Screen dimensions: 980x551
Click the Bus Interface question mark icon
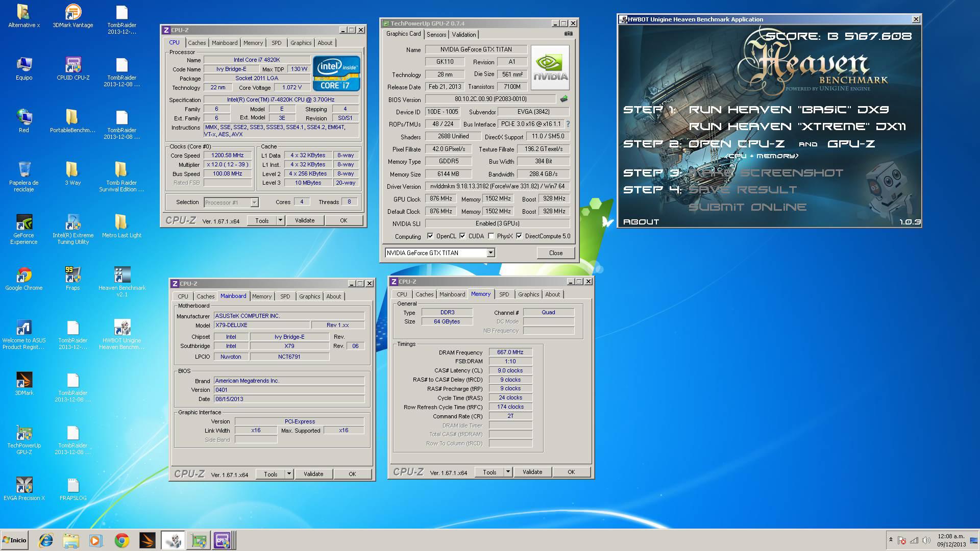568,124
